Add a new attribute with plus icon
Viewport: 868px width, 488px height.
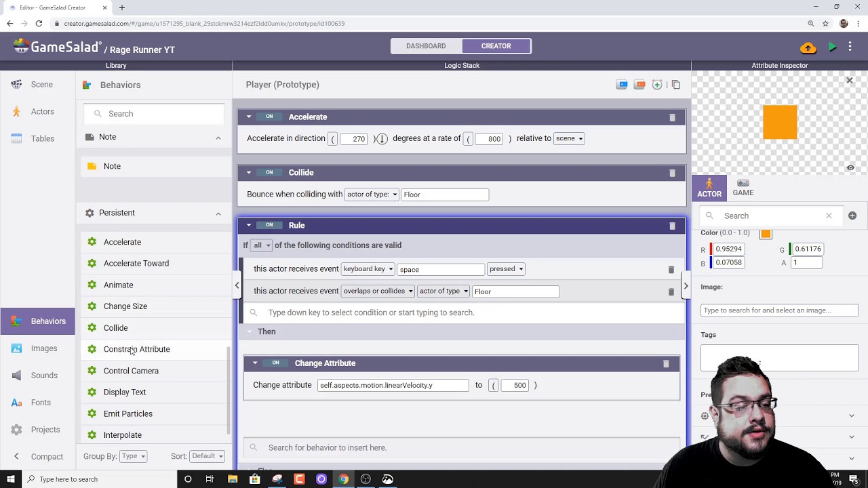(852, 216)
